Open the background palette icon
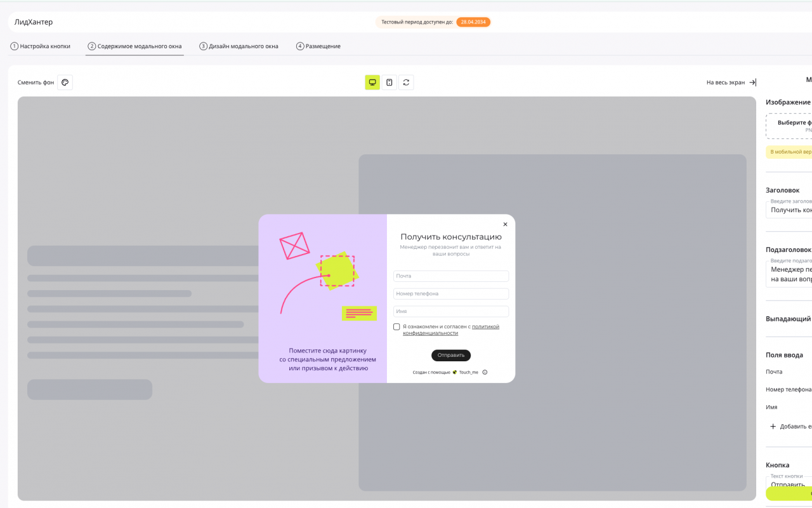Image resolution: width=812 pixels, height=508 pixels. (65, 82)
